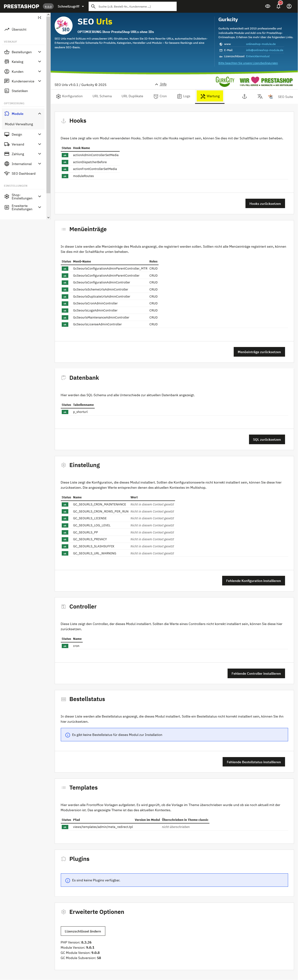Viewport: 298px width, 980px height.
Task: Collapse the sidebar menu arrow icon
Action: pyautogui.click(x=40, y=17)
